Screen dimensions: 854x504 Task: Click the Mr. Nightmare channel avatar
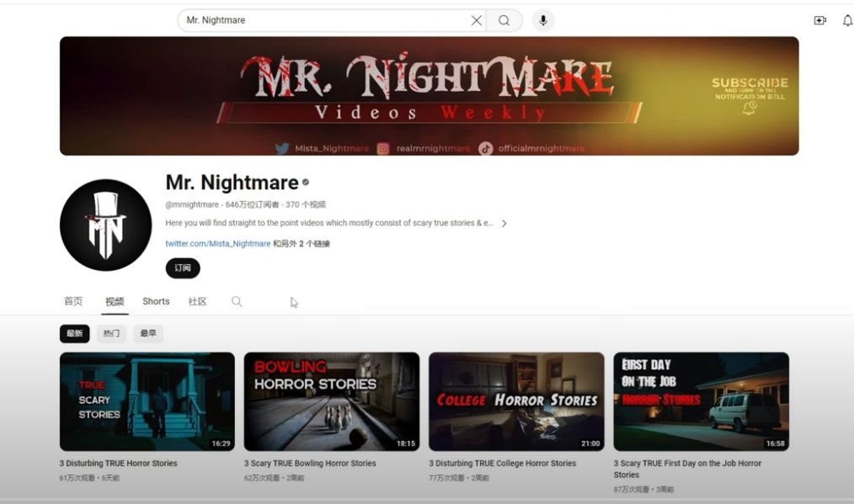point(105,225)
